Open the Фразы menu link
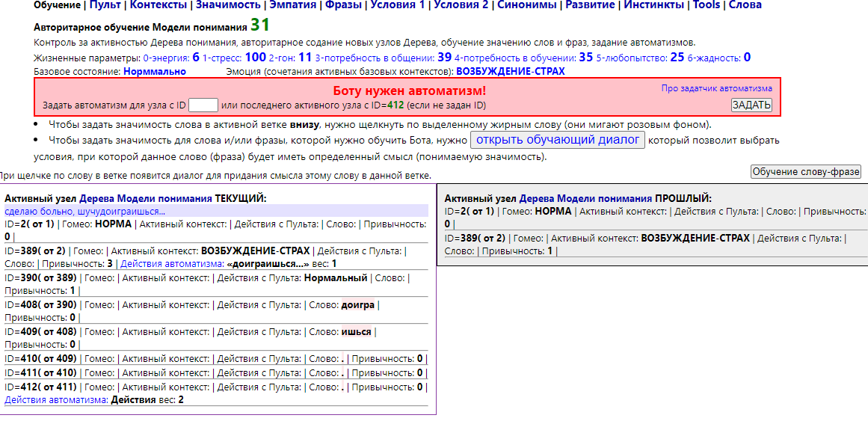This screenshot has width=868, height=427. click(344, 5)
